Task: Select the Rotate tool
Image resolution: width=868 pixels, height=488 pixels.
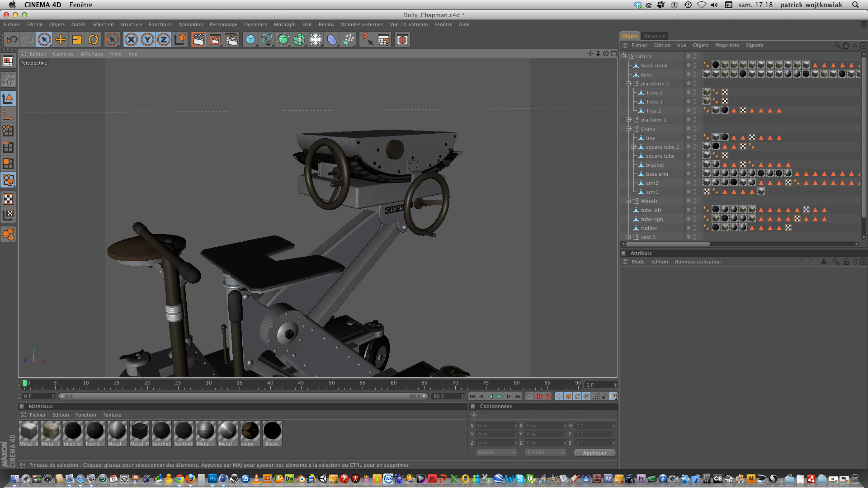Action: click(x=93, y=40)
